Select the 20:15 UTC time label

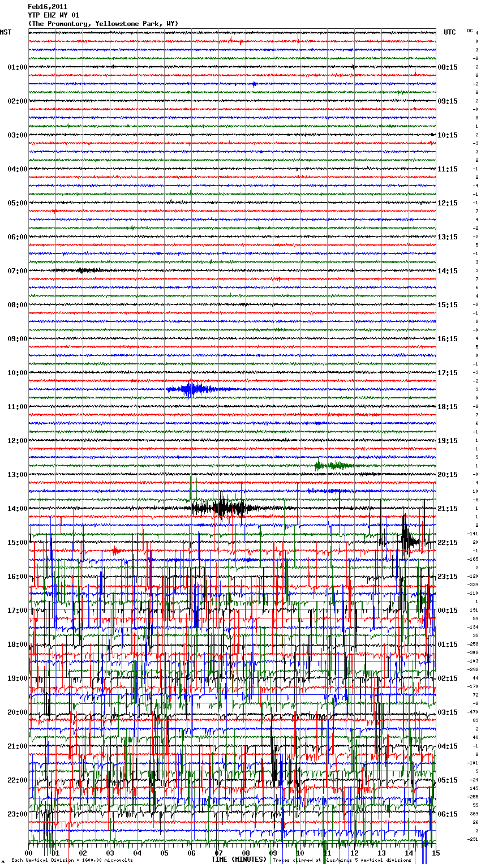(448, 475)
